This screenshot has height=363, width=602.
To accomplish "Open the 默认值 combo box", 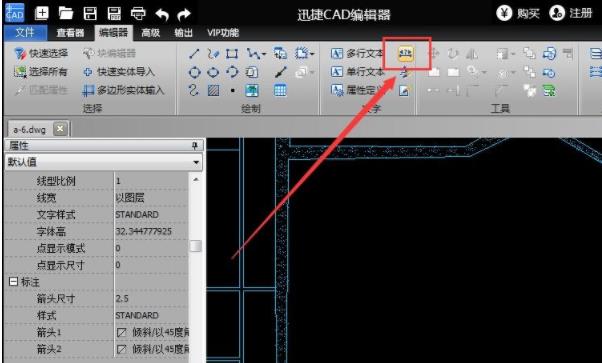I will (x=104, y=162).
